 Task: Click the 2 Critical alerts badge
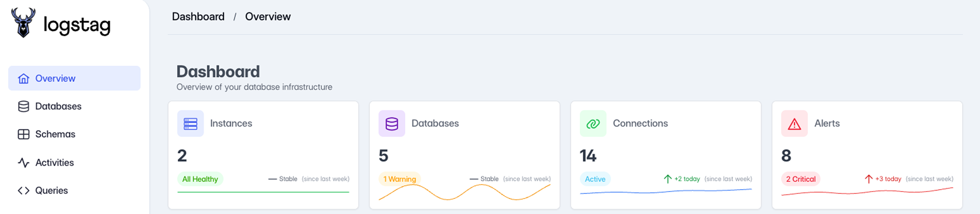[x=800, y=179]
